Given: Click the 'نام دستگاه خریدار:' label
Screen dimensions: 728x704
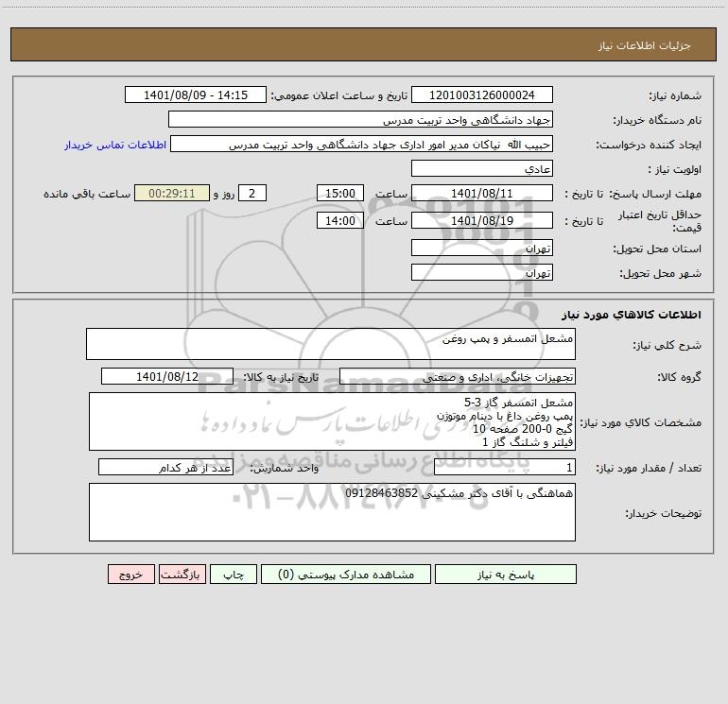Looking at the screenshot, I should (x=657, y=120).
